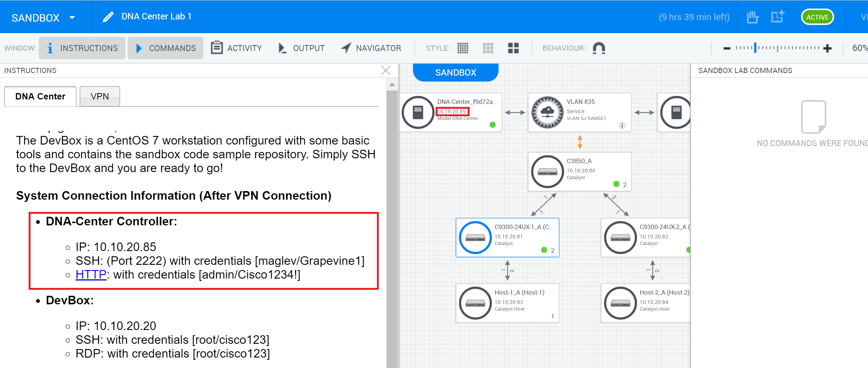Click the link between C9300-24UX-1_A and Host-1_A

[x=507, y=270]
